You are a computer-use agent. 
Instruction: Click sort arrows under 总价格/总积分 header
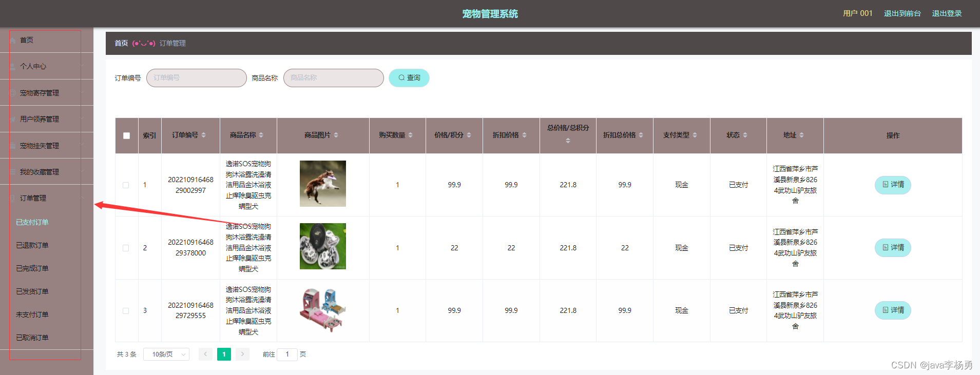pos(568,141)
